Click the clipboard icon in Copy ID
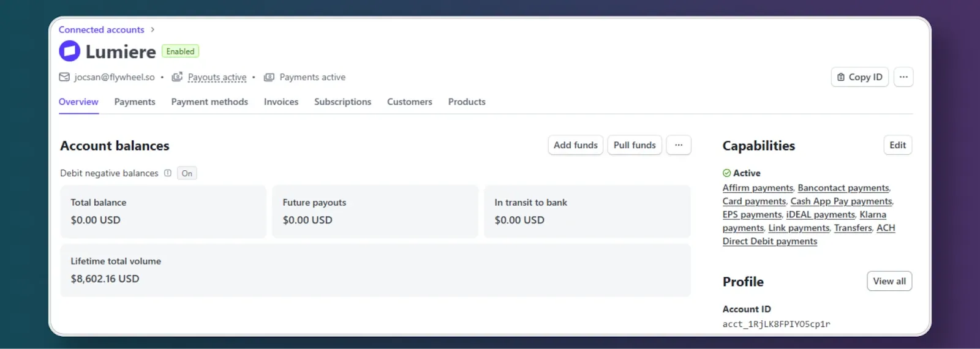Image resolution: width=980 pixels, height=349 pixels. [x=841, y=77]
